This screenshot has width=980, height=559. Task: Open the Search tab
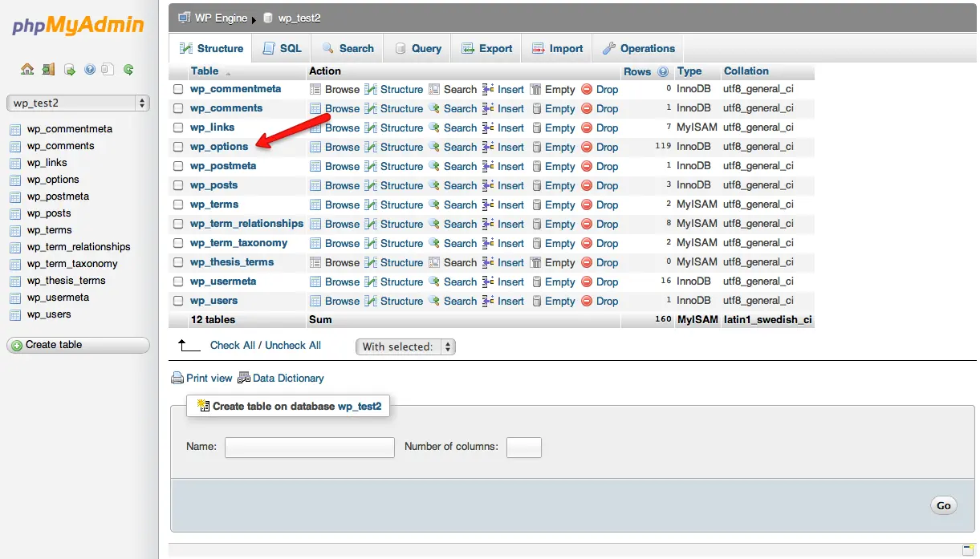pos(348,48)
